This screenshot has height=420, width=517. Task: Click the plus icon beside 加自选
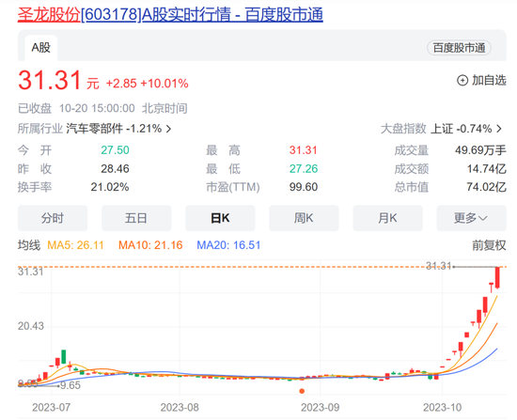pos(462,80)
